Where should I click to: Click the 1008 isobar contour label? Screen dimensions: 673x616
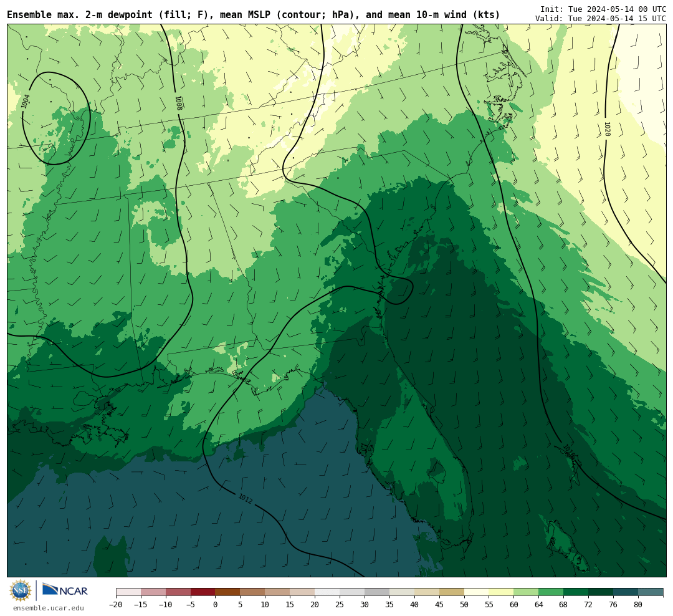(179, 103)
